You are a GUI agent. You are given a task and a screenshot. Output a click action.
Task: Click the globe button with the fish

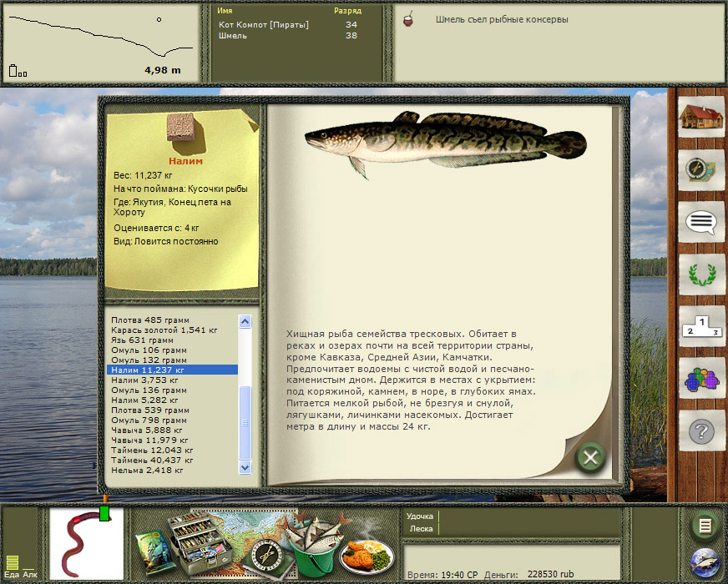[x=705, y=564]
